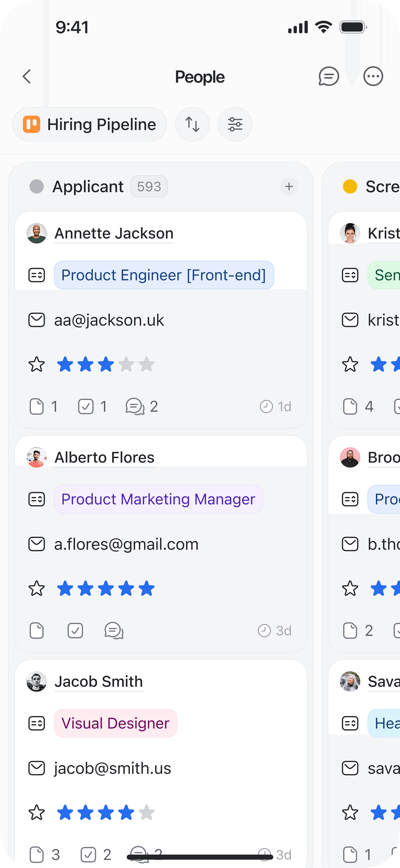The width and height of the screenshot is (400, 868).
Task: Select the Product Marketing Manager tag
Action: tap(158, 499)
